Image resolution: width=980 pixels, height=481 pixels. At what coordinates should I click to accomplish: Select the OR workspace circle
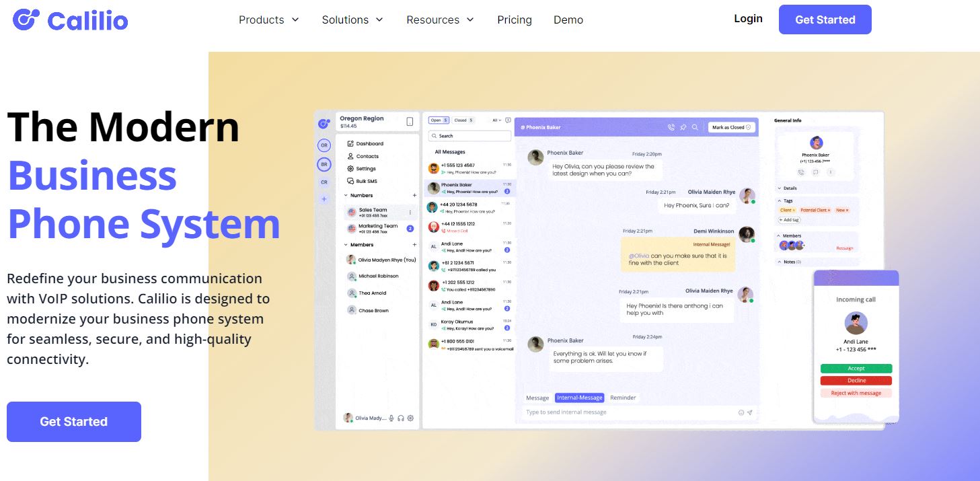(x=324, y=145)
